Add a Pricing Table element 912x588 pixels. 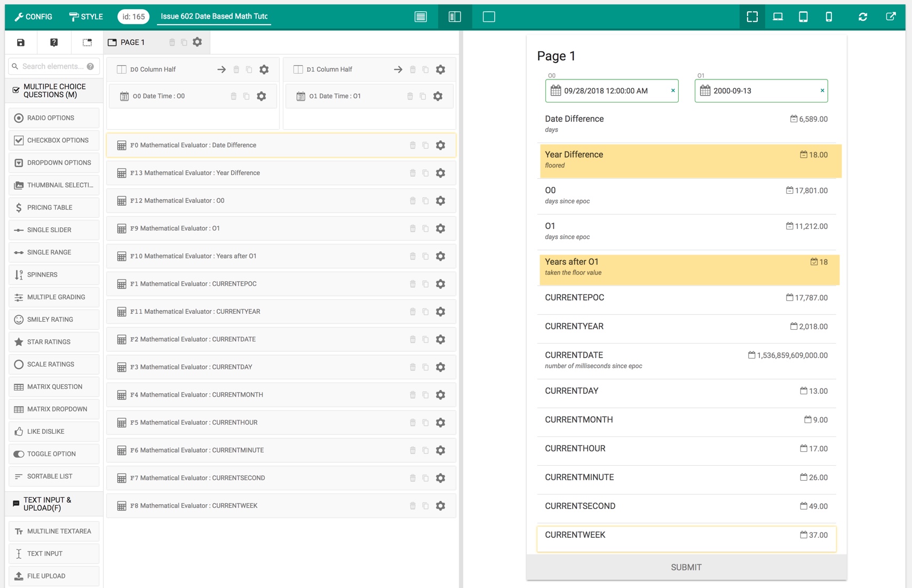click(54, 208)
